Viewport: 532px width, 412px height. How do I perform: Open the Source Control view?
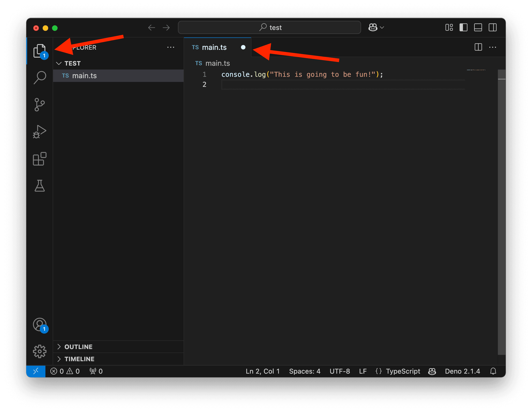40,104
